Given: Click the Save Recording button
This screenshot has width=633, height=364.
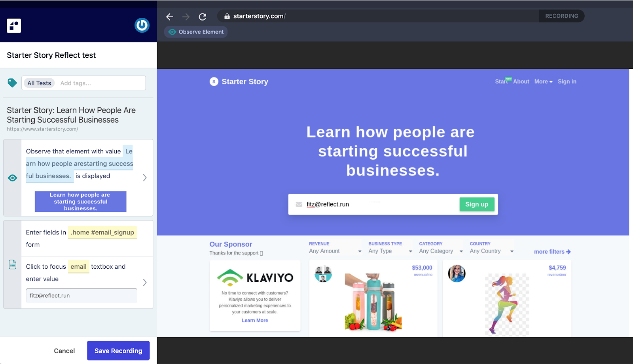Looking at the screenshot, I should click(118, 350).
